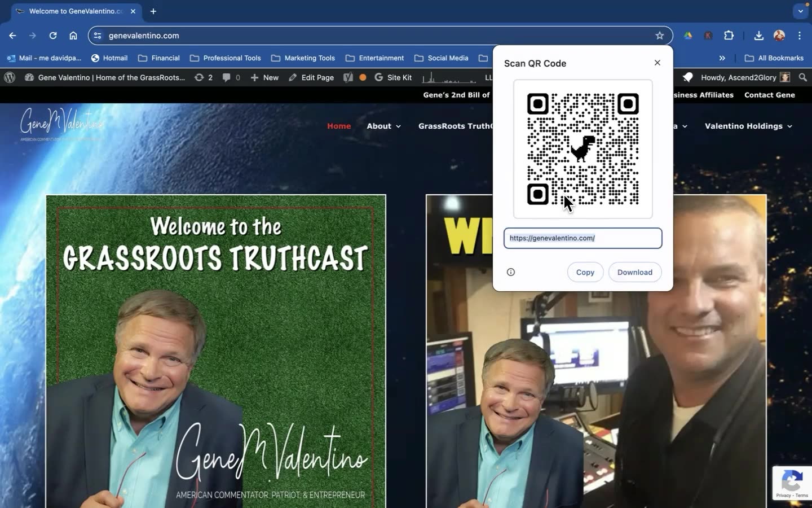
Task: Open the Yoast SEO icon in admin bar
Action: click(347, 77)
